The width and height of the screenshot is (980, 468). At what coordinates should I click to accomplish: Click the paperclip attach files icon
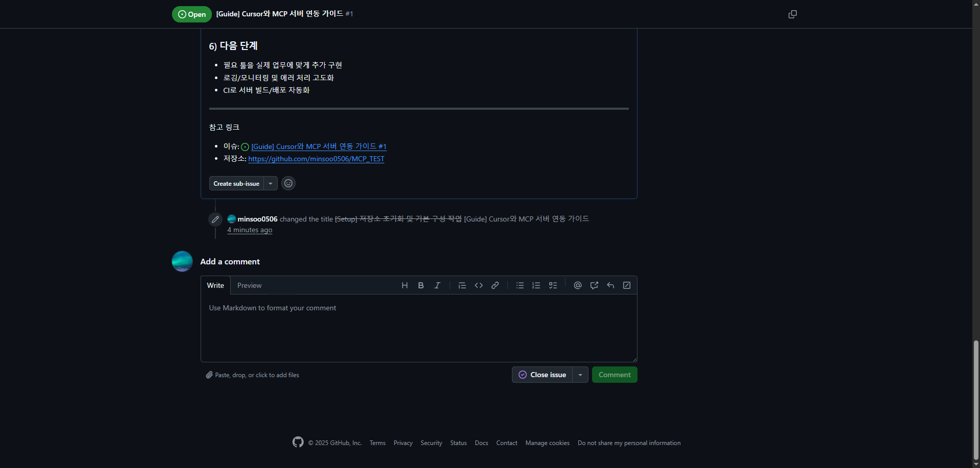209,375
